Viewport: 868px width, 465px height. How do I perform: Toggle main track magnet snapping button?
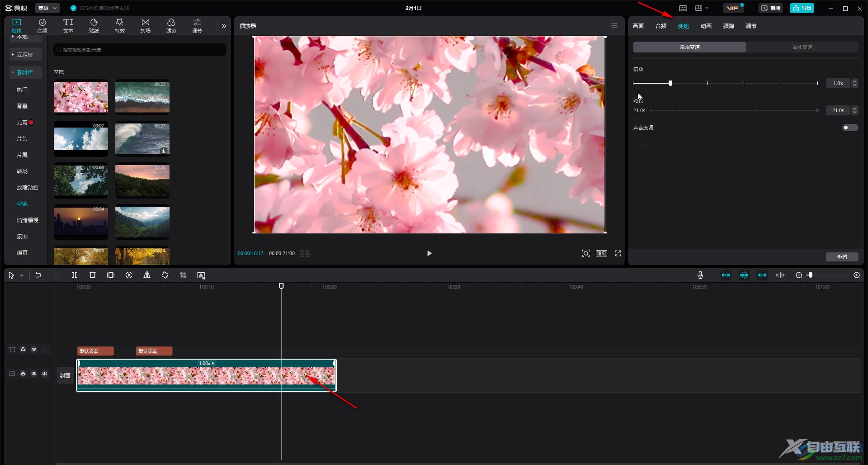tap(726, 275)
